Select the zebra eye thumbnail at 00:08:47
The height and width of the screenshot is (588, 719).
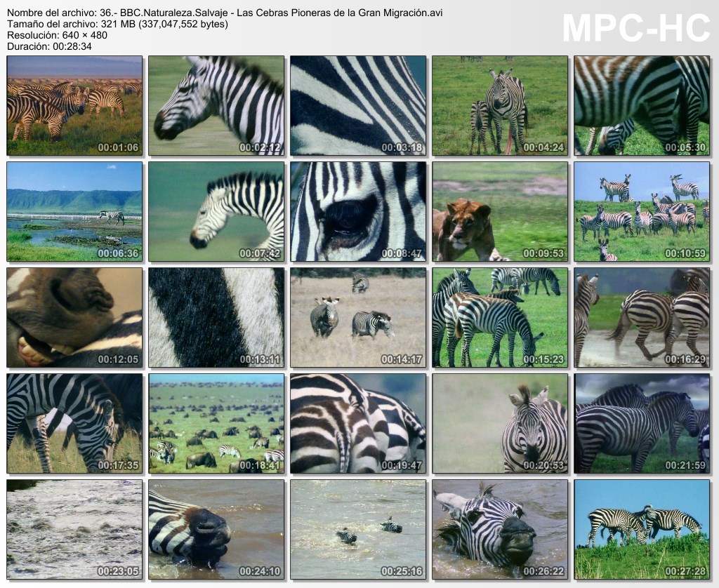pyautogui.click(x=358, y=211)
